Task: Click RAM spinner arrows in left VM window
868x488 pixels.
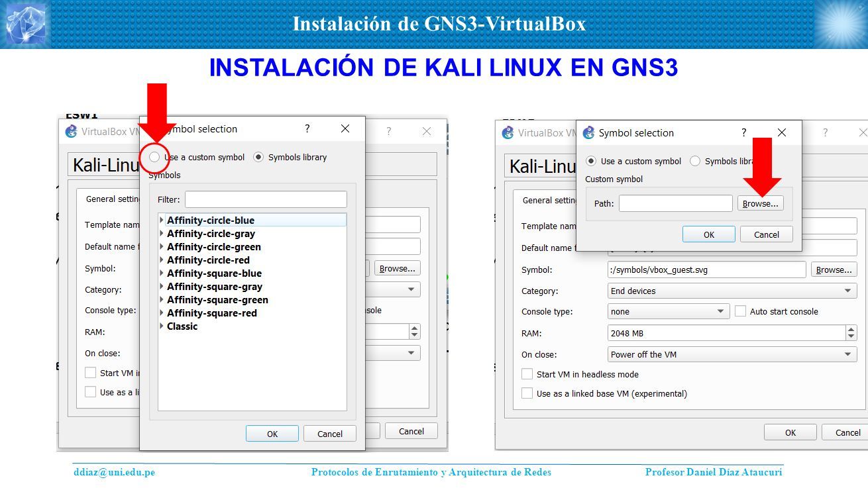Action: coord(415,332)
